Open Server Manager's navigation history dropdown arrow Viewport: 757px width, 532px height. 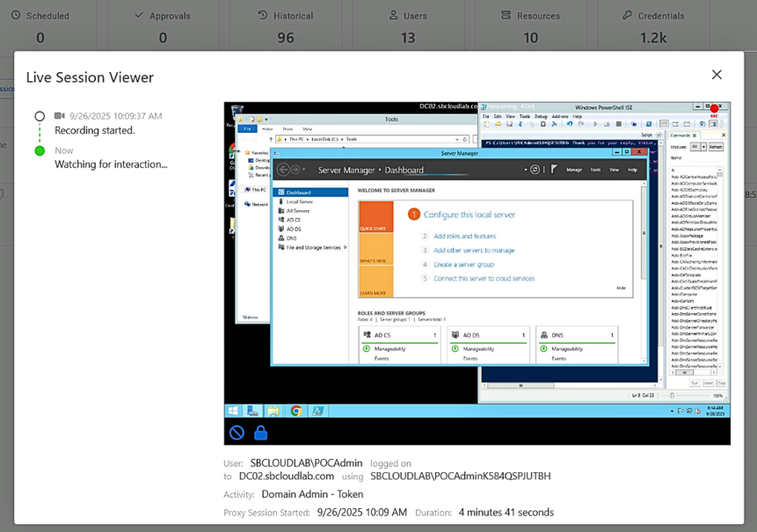click(303, 170)
